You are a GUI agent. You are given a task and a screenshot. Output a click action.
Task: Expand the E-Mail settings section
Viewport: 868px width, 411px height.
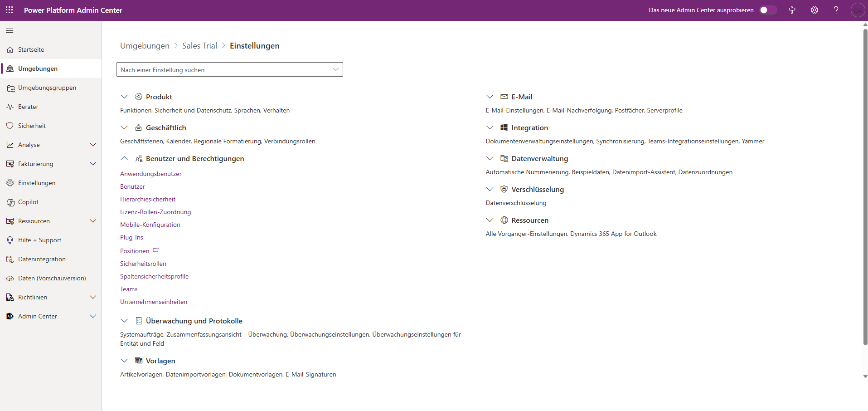click(x=490, y=97)
